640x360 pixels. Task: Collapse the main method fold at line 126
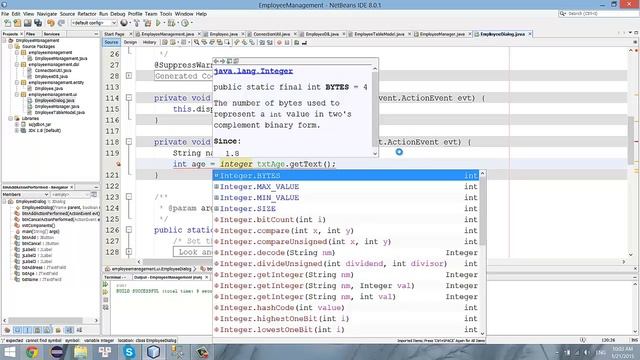pyautogui.click(x=129, y=230)
